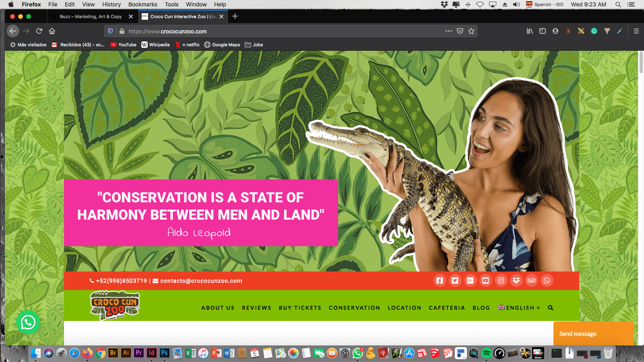Go to the Buy Tickets page
The image size is (644, 362).
(x=300, y=308)
